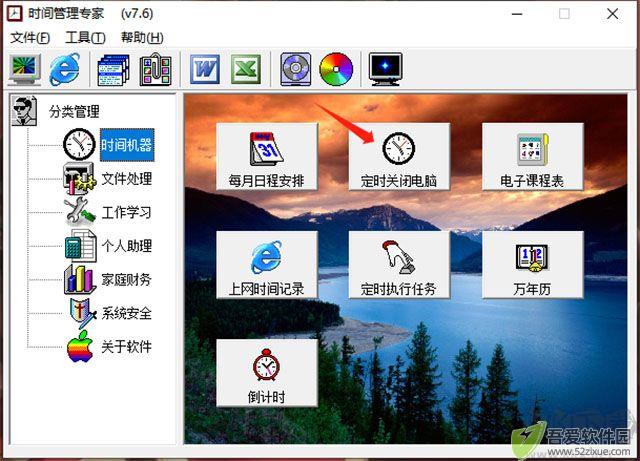The width and height of the screenshot is (640, 461).
Task: Open 定时执行任务 scheduled tasks
Action: [x=399, y=265]
